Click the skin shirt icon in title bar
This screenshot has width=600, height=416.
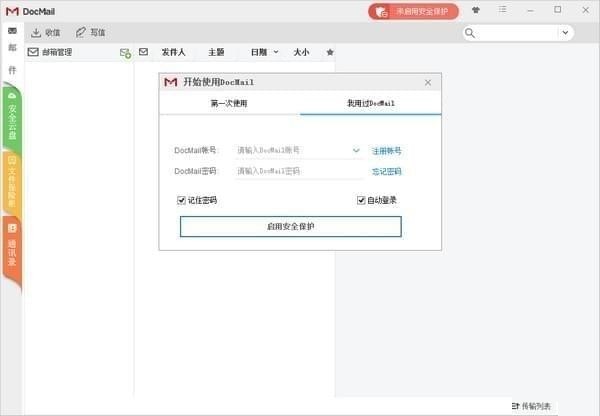point(476,10)
